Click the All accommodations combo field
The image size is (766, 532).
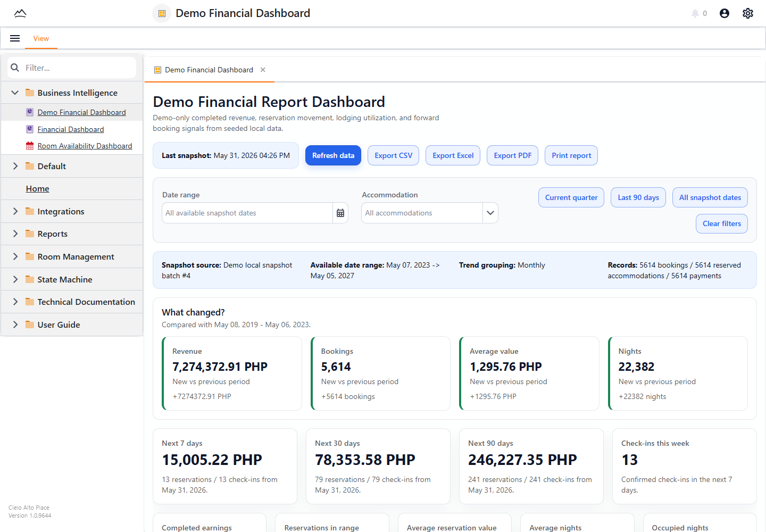pyautogui.click(x=422, y=213)
